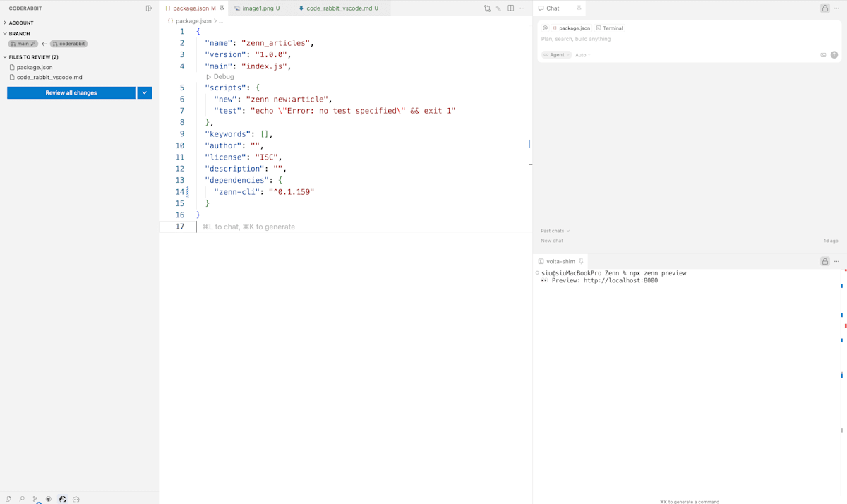Click the pencil icon in the editor toolbar
Viewport: 847px width, 504px height.
pos(498,8)
